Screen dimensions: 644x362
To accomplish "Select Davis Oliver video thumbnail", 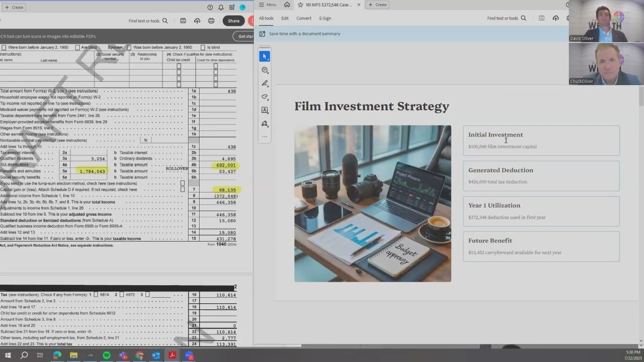I will 606,21.
